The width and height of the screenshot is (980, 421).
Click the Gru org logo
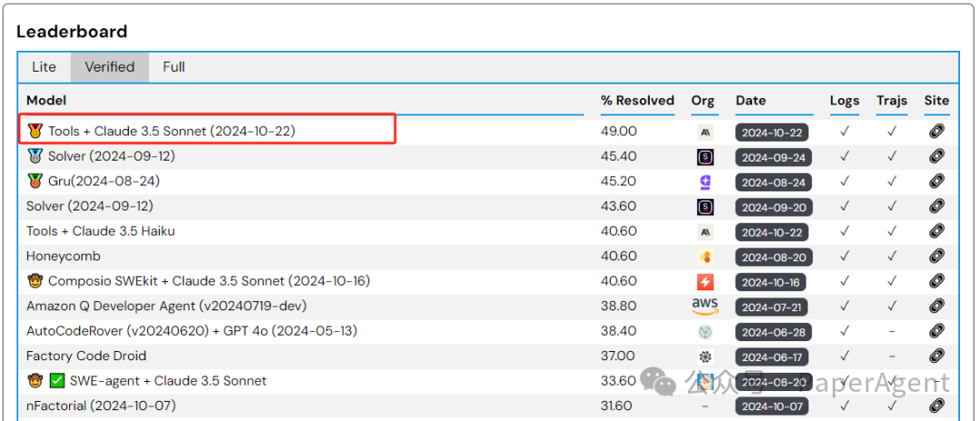click(x=705, y=181)
